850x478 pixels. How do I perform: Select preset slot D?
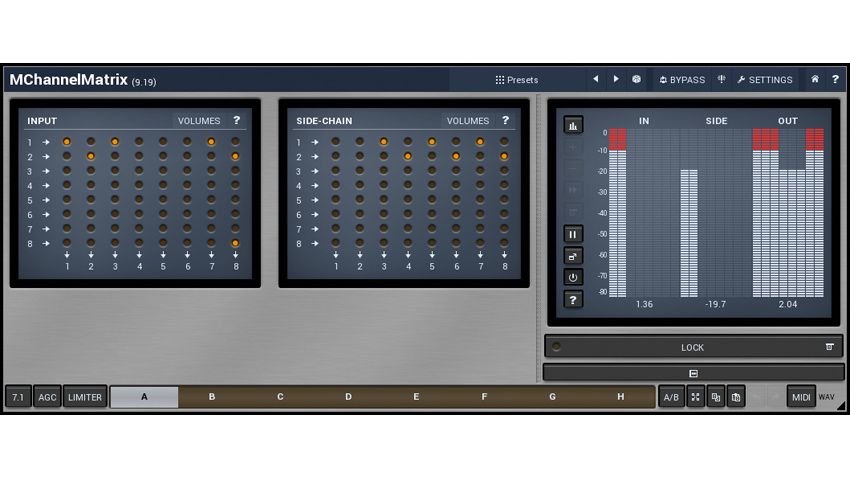coord(348,397)
